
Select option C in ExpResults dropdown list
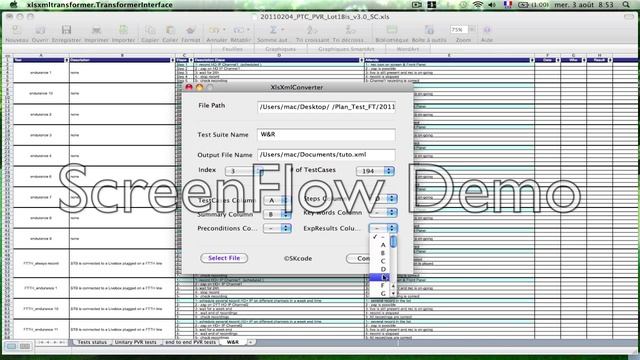point(380,261)
